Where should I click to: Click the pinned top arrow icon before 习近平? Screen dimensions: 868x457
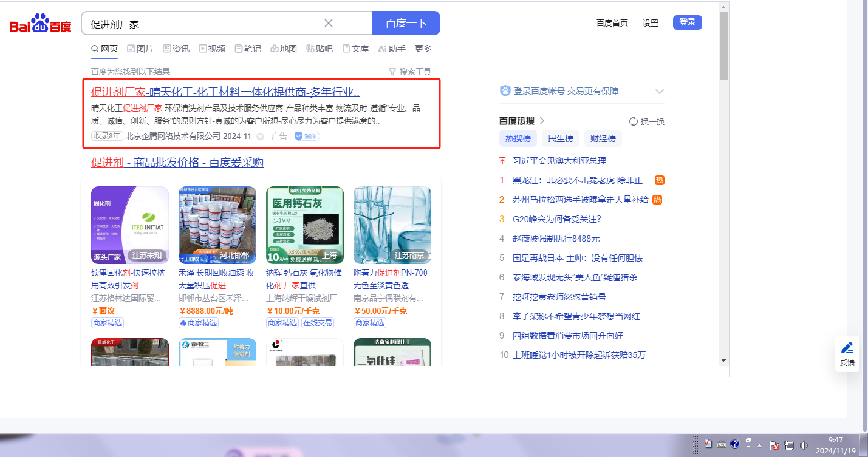(x=502, y=161)
